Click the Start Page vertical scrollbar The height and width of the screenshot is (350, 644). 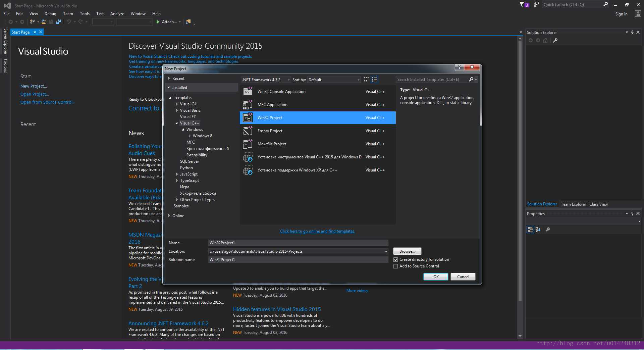(520, 171)
